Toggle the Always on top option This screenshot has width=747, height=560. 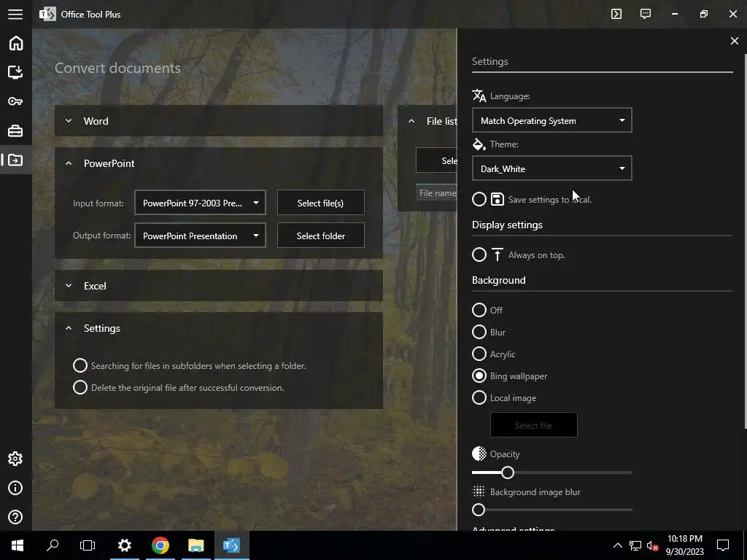coord(479,254)
